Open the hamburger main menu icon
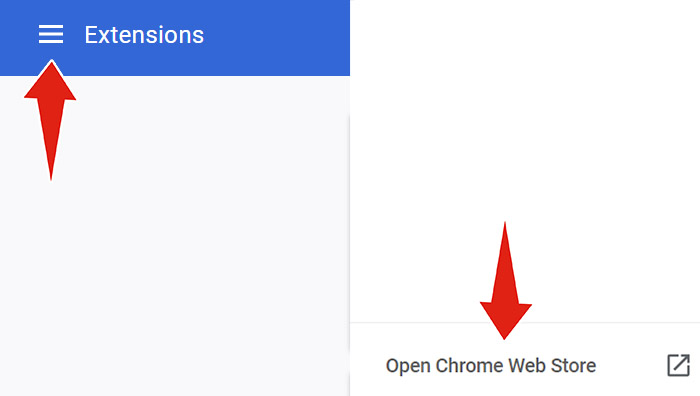700x396 pixels. coord(51,34)
